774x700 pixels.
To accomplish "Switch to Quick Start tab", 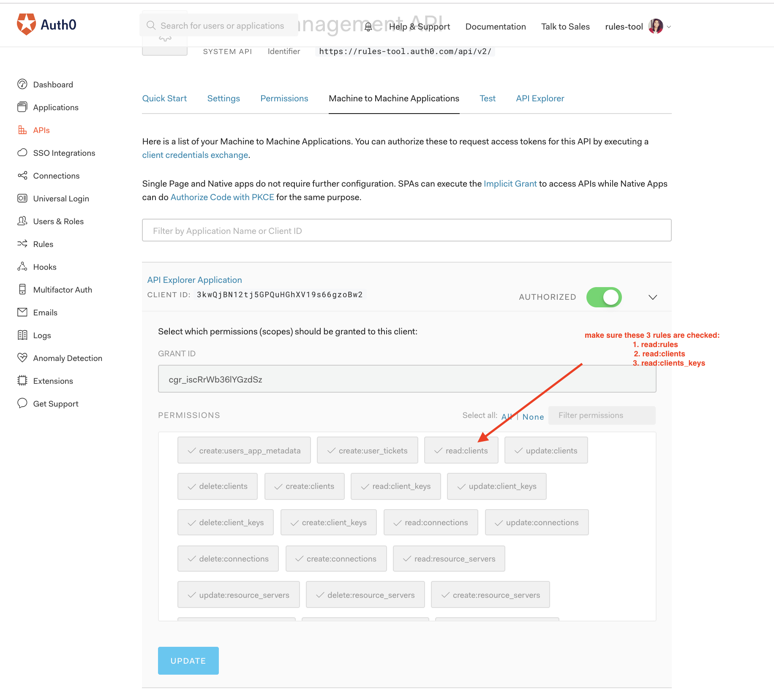I will tap(164, 98).
